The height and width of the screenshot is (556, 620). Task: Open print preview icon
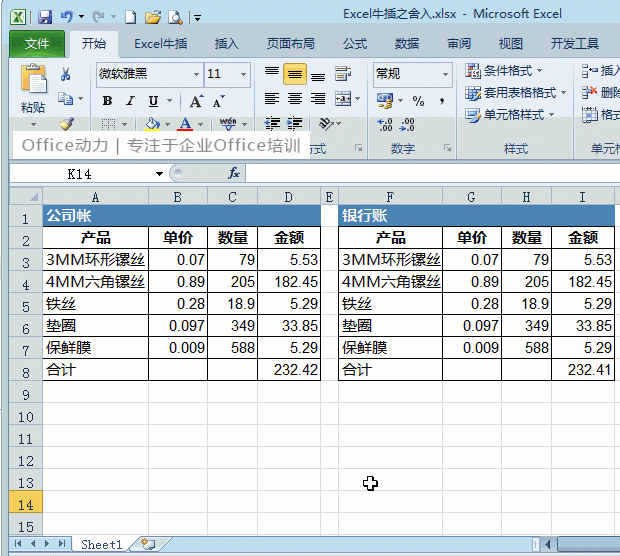175,17
